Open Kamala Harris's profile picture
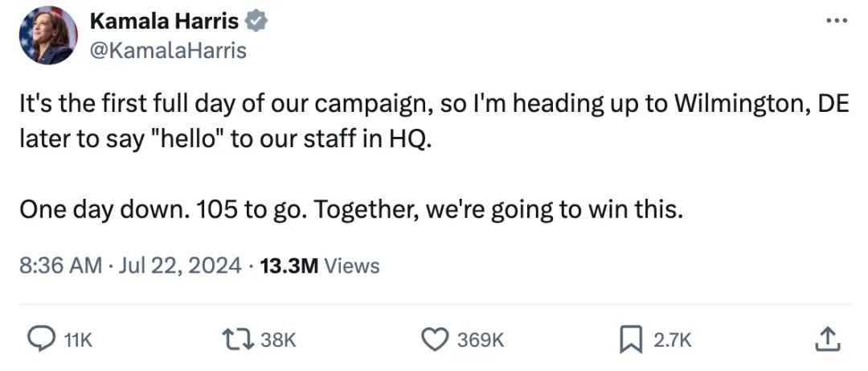Viewport: 868px width, 371px height. point(48,35)
